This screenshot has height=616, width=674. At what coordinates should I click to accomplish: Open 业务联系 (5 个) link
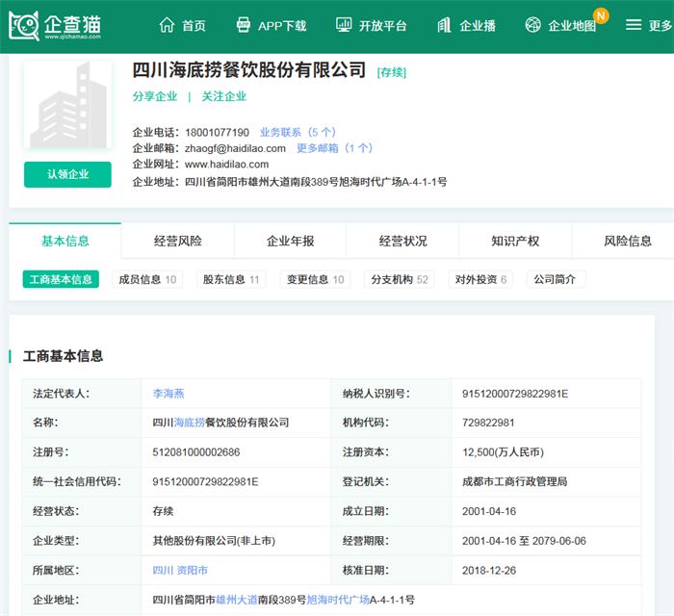298,132
